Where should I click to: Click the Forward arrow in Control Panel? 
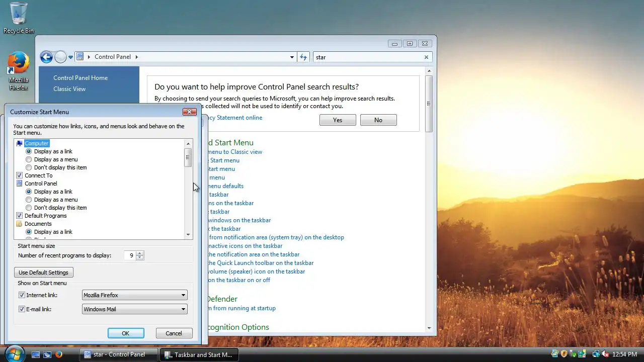coord(60,57)
